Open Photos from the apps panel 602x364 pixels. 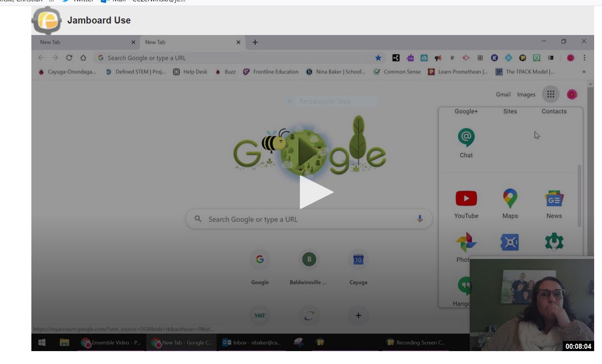(x=465, y=247)
